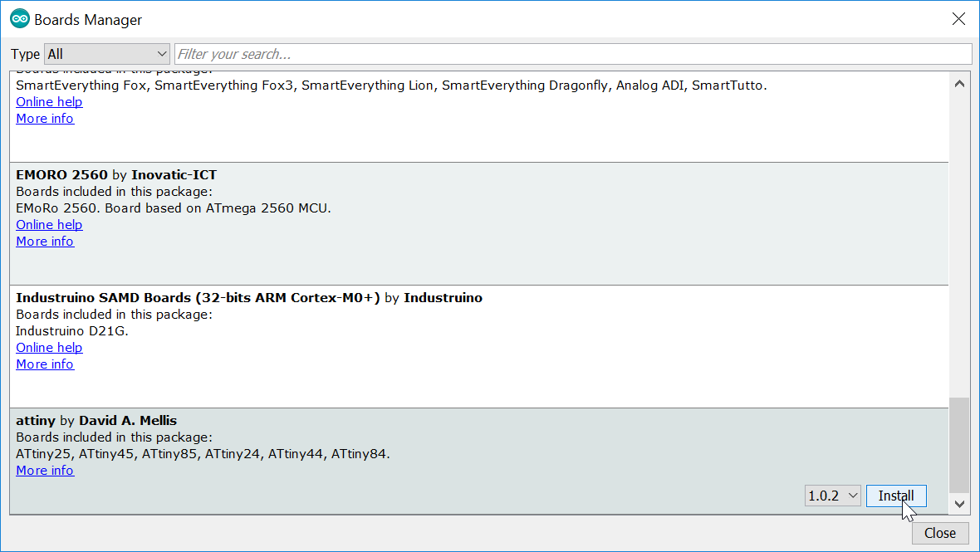This screenshot has width=980, height=552.
Task: Select 'attiny by David A. Mellis' title
Action: pyautogui.click(x=96, y=421)
